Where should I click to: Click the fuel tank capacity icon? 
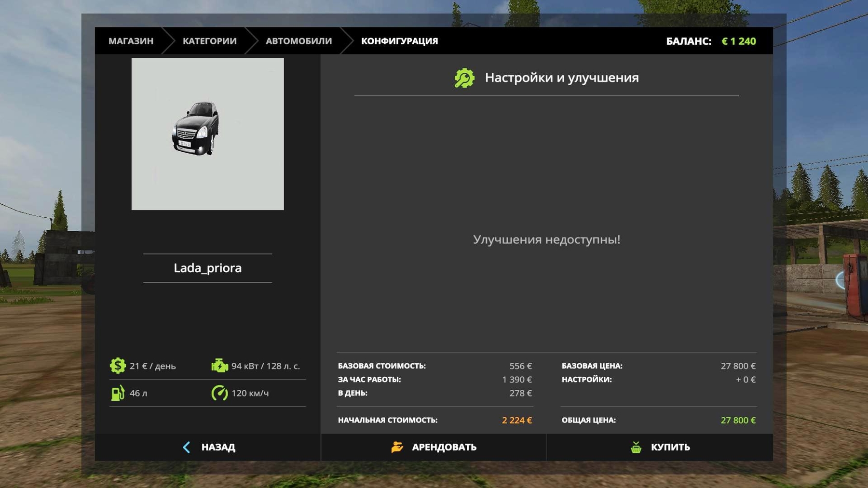pyautogui.click(x=118, y=393)
